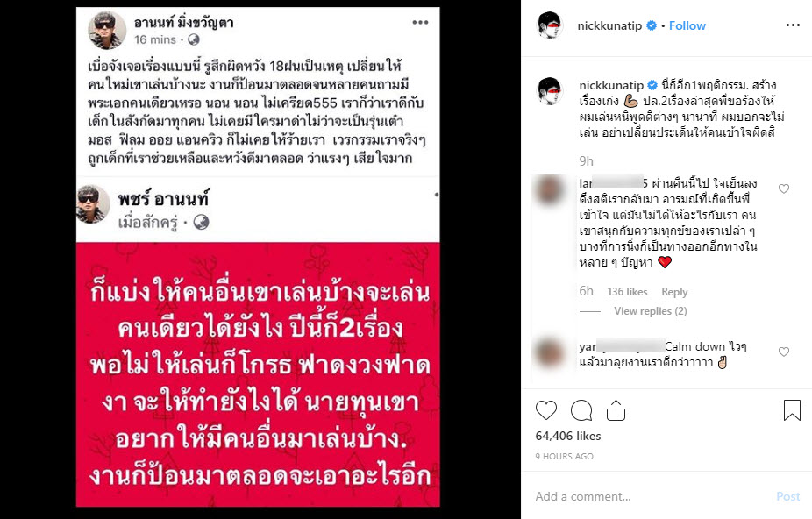Focus the 'Add a comment...' field
Screen dimensions: 812x519
(652, 496)
